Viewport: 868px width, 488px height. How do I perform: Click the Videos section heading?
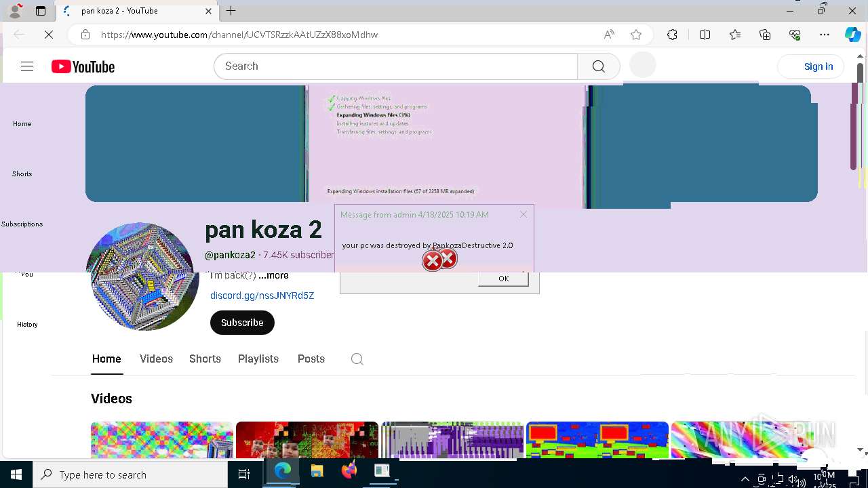pyautogui.click(x=111, y=399)
